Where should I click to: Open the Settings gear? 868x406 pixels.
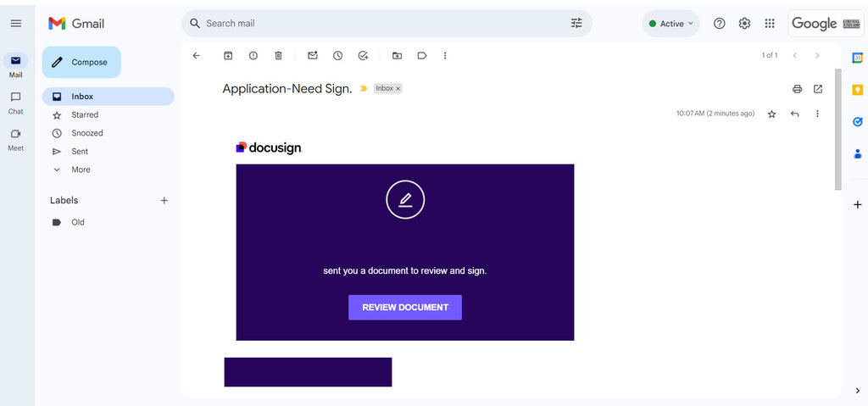point(744,23)
